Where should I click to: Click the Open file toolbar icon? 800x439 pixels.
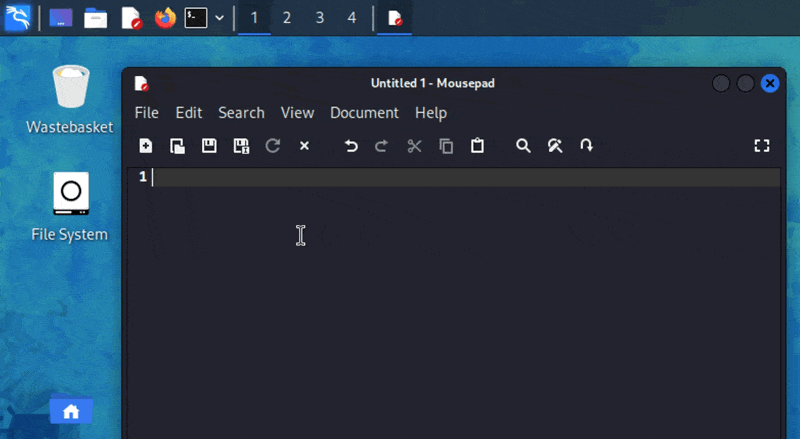click(x=177, y=146)
